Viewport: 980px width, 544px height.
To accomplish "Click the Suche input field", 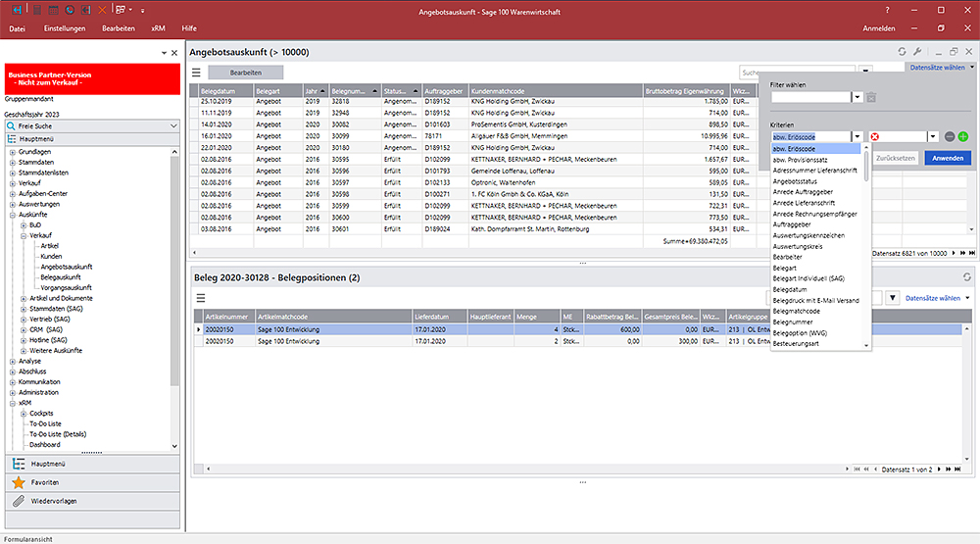I will pos(798,72).
